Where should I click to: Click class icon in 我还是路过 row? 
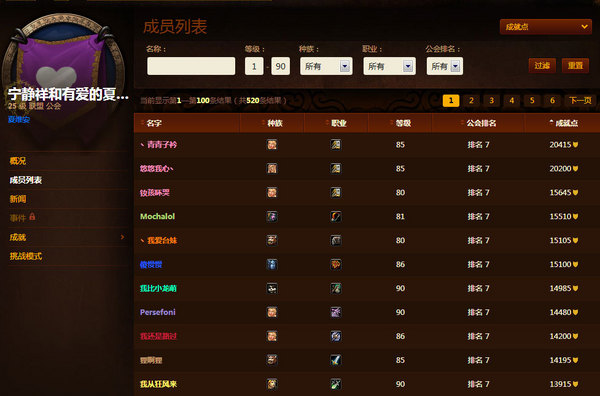coord(336,336)
